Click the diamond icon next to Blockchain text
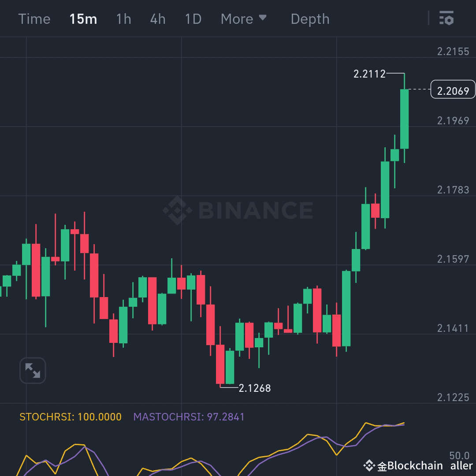476x476 pixels. (368, 465)
